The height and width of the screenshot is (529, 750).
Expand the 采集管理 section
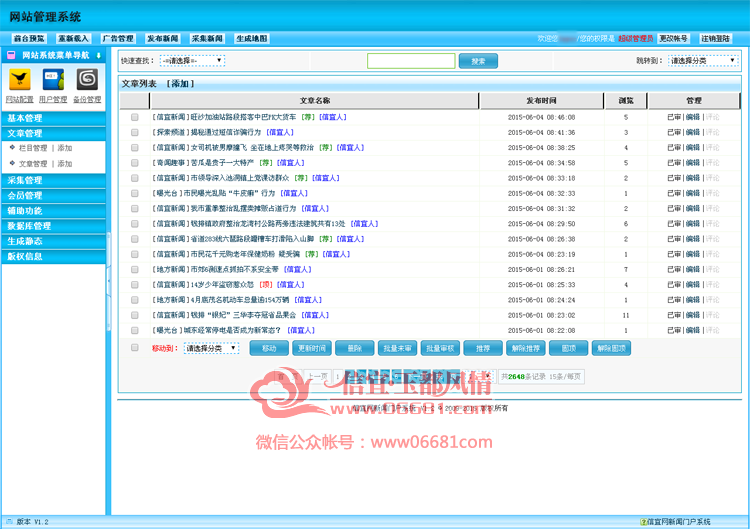point(53,180)
